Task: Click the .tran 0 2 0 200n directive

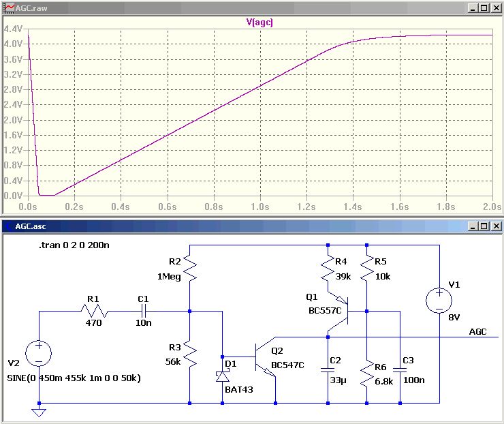Action: [74, 245]
